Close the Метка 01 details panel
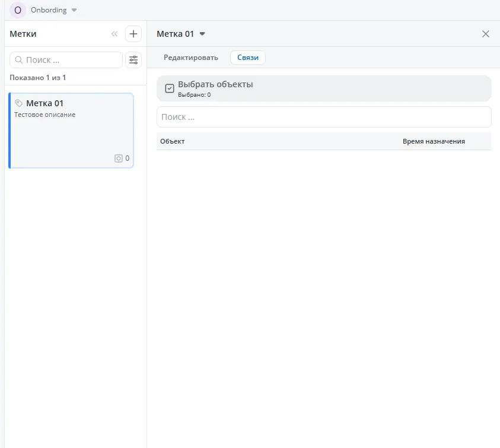500x448 pixels. click(486, 34)
